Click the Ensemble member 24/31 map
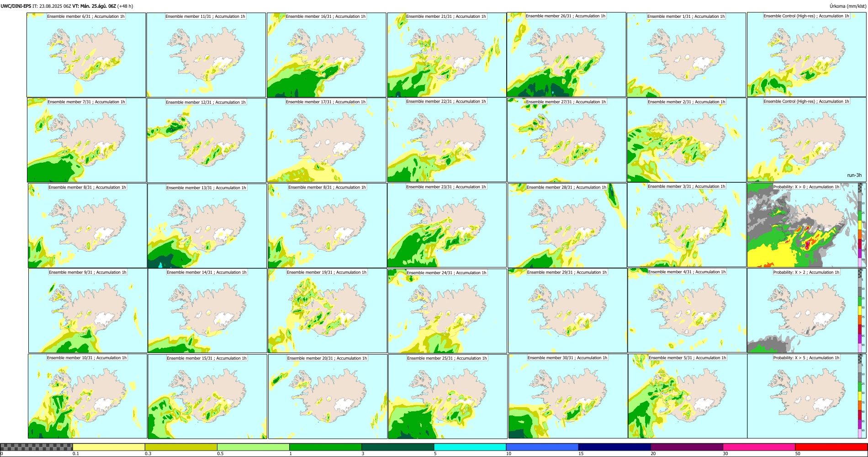 coord(448,311)
